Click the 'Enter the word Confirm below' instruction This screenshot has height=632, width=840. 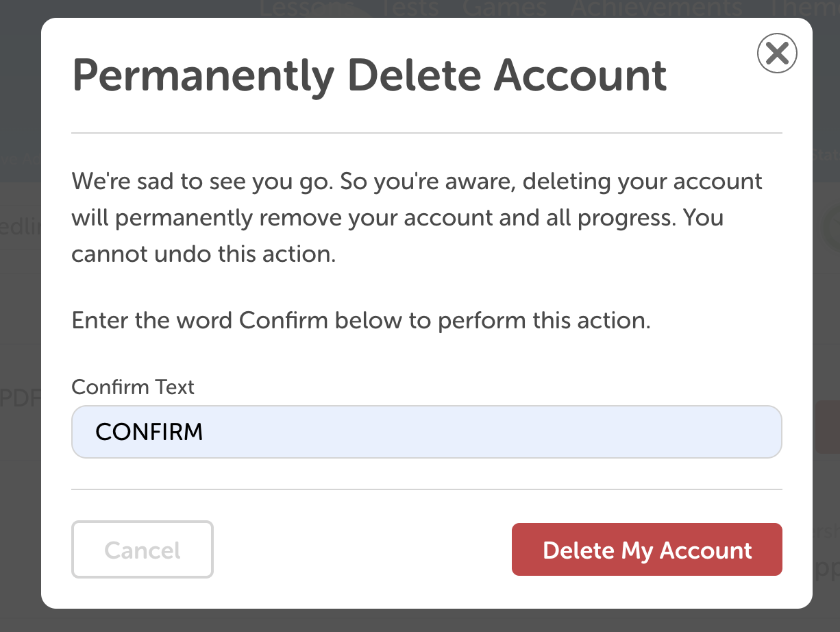coord(360,320)
